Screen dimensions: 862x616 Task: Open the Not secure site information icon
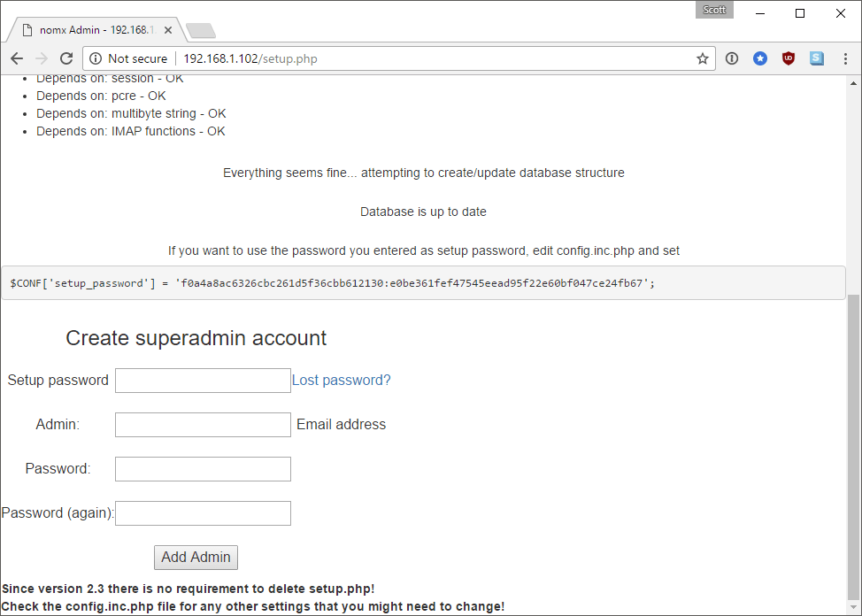point(95,58)
